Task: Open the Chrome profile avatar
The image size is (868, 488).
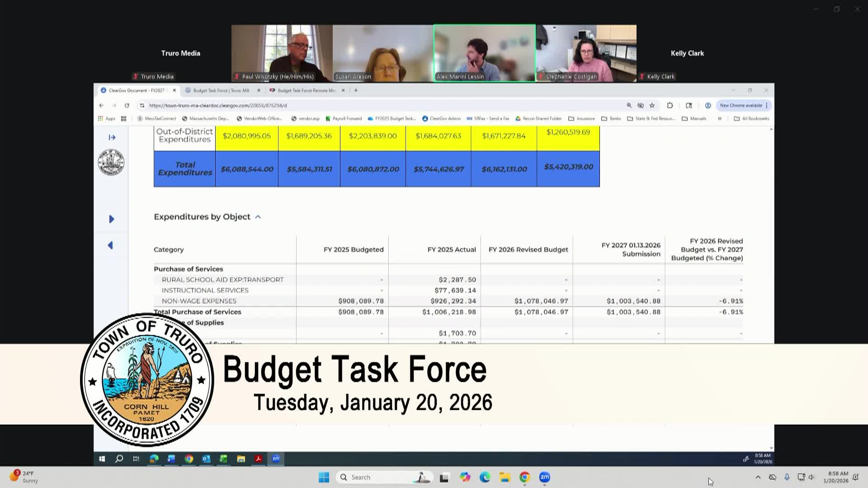Action: [708, 105]
